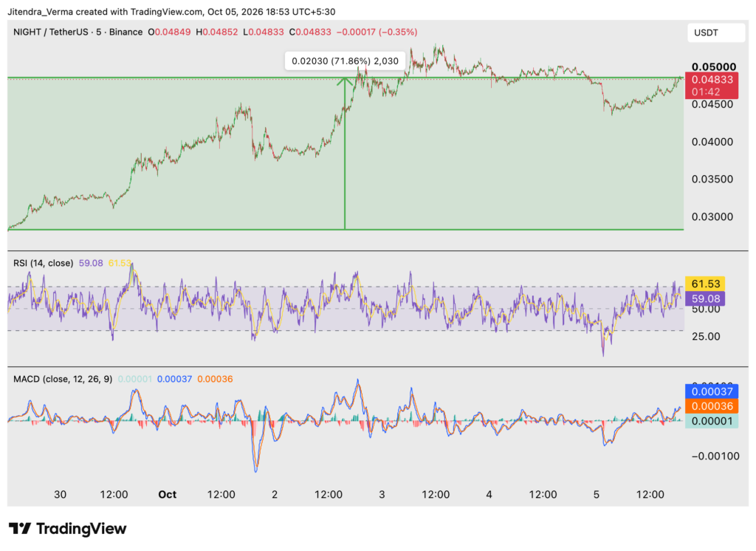The height and width of the screenshot is (551, 756).
Task: Click the TradingView logo below the chart
Action: [x=67, y=529]
